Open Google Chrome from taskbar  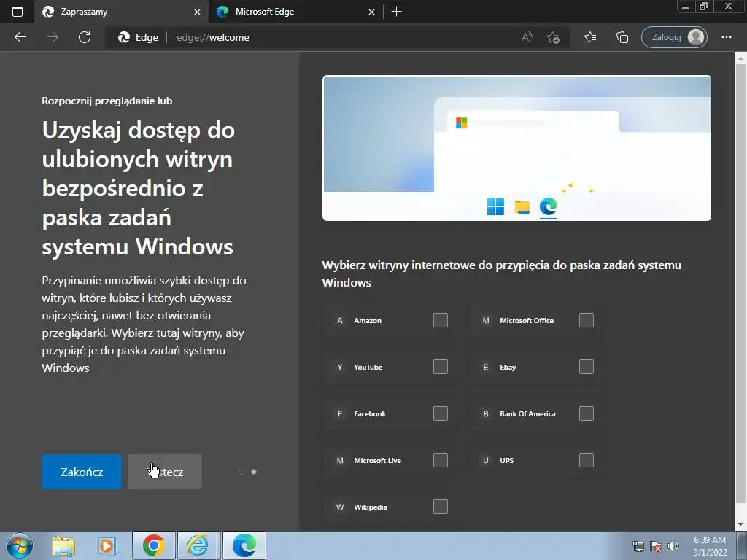click(153, 545)
